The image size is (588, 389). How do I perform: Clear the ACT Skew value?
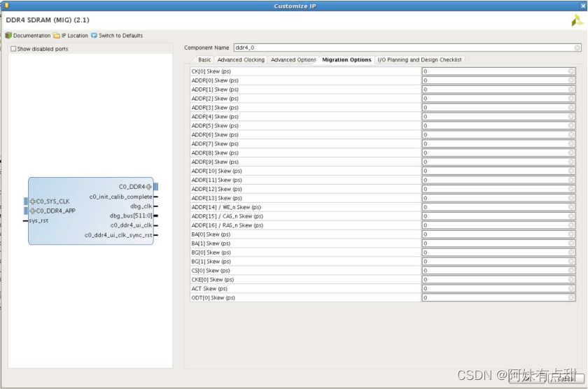[570, 288]
